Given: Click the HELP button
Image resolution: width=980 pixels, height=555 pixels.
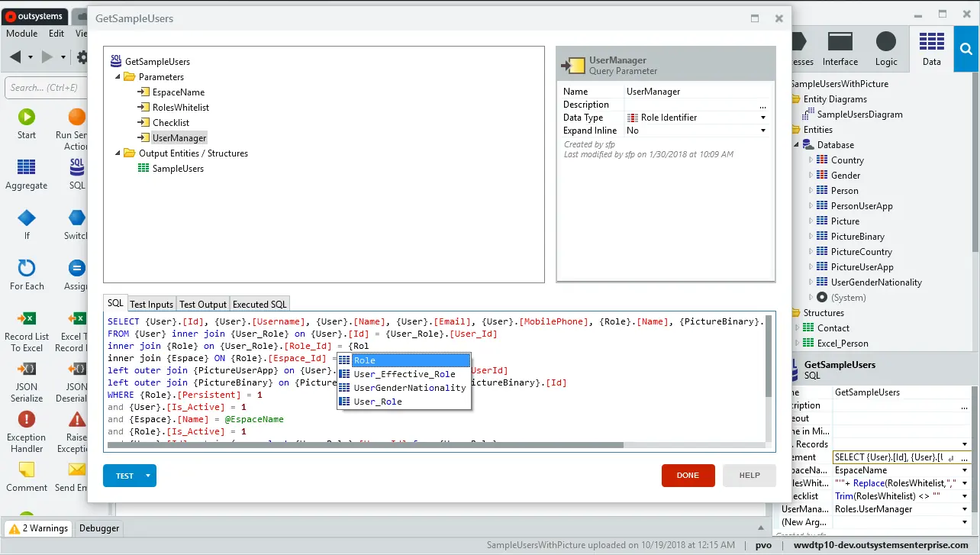Looking at the screenshot, I should [750, 476].
